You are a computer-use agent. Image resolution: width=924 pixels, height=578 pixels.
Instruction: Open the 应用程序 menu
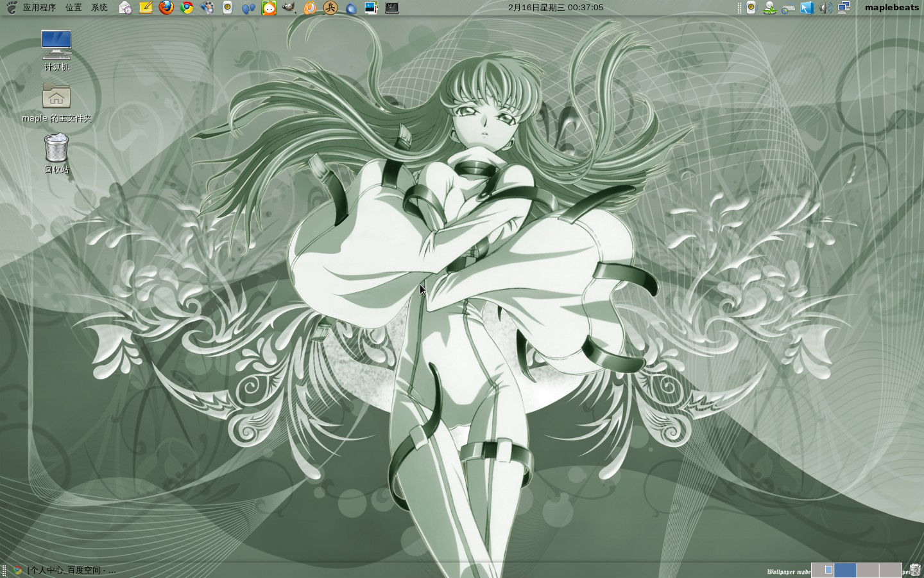[39, 8]
